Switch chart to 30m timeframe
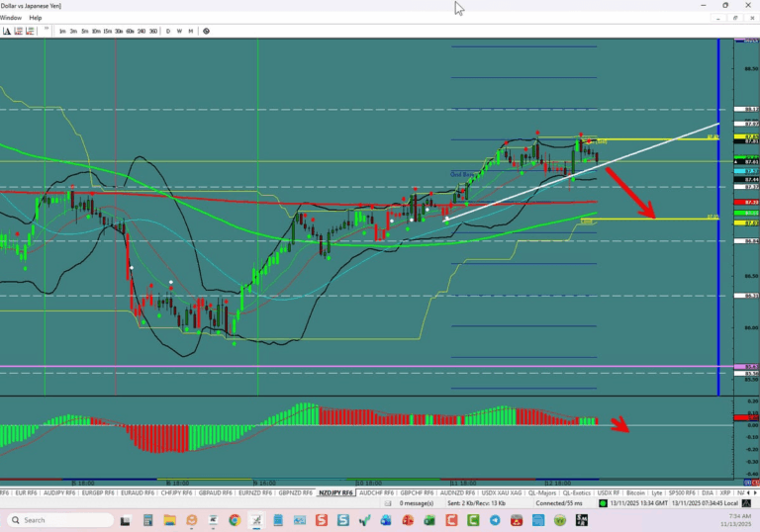Screen dimensions: 760x532 (119, 31)
